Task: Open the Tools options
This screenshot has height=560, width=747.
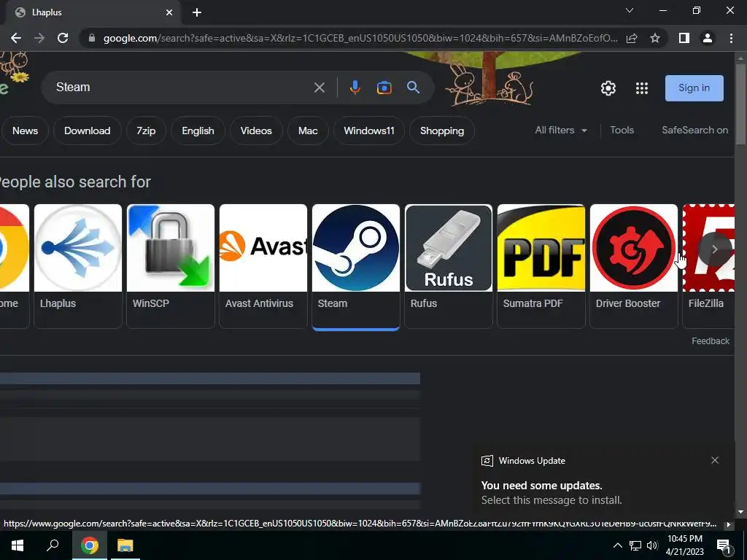Action: click(x=622, y=130)
